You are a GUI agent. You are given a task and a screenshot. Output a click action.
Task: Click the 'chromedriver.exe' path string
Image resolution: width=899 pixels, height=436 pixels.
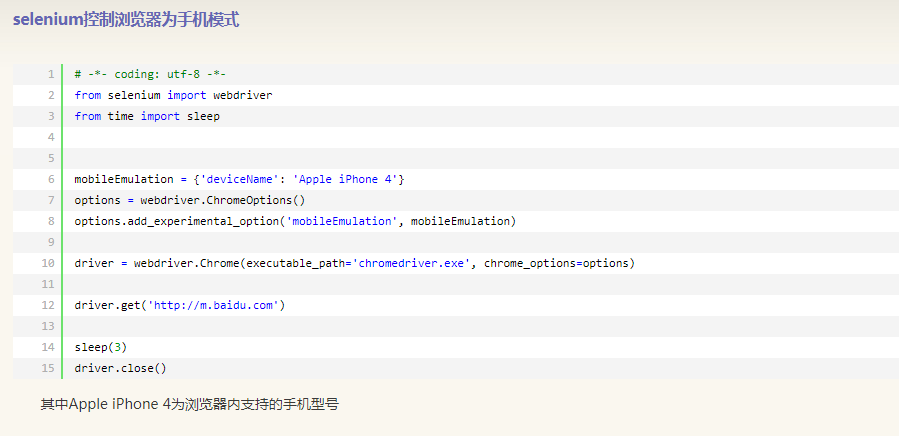(412, 263)
